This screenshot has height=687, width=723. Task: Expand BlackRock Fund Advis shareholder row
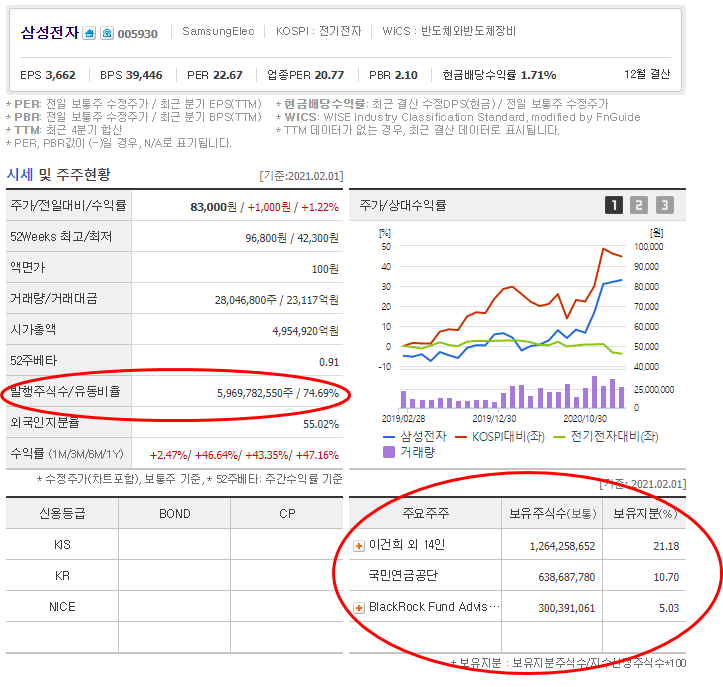pos(359,608)
